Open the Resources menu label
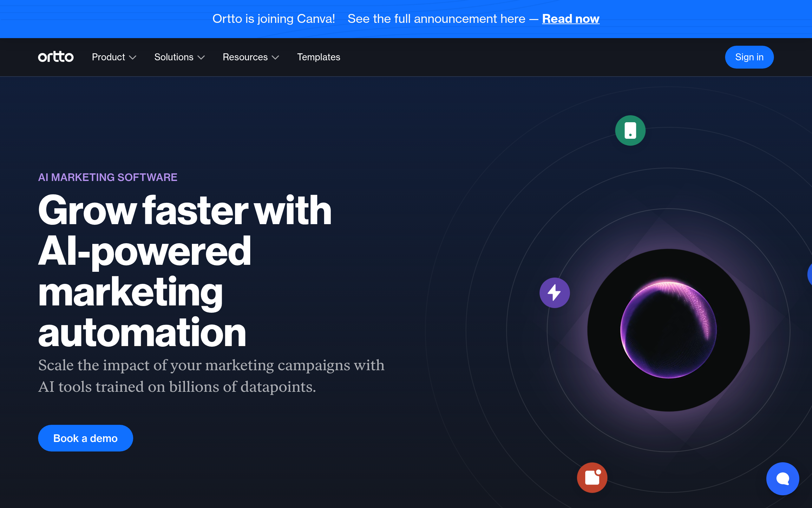Viewport: 812px width, 508px height. click(x=245, y=57)
